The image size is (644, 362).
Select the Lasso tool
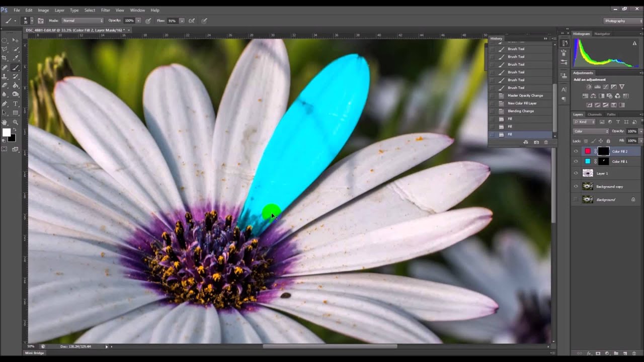[x=5, y=49]
